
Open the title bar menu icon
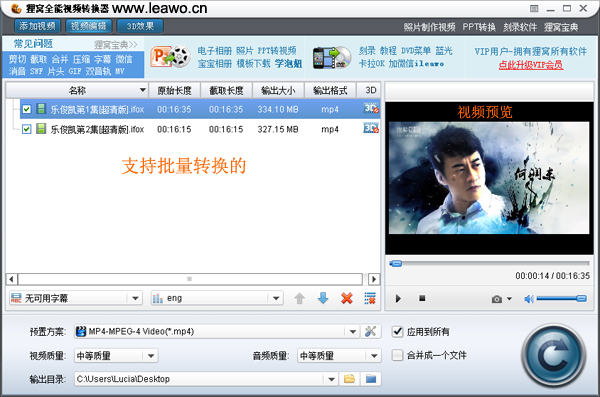click(534, 8)
